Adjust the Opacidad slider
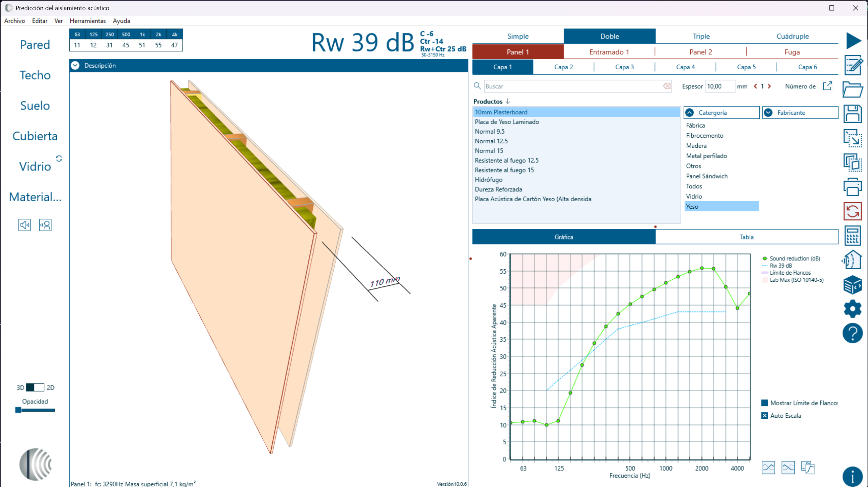Viewport: 868px width, 487px height. pos(19,410)
